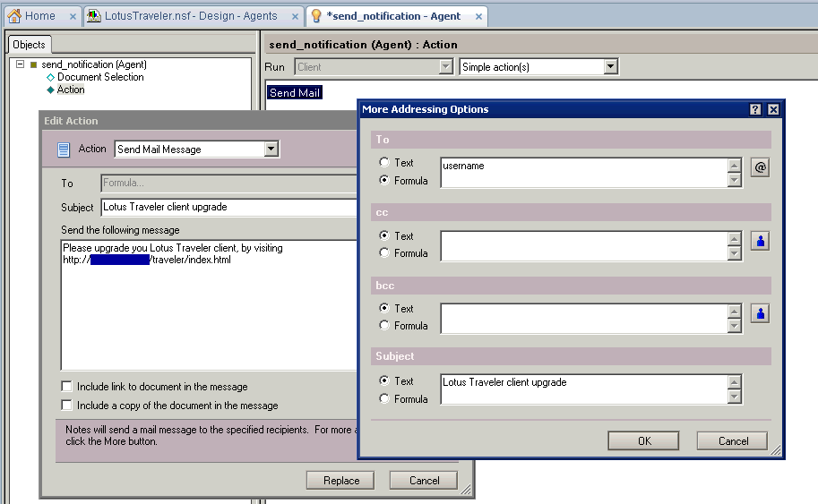The height and width of the screenshot is (504, 818).
Task: Click down arrow of cc field scrollbar
Action: pos(734,252)
